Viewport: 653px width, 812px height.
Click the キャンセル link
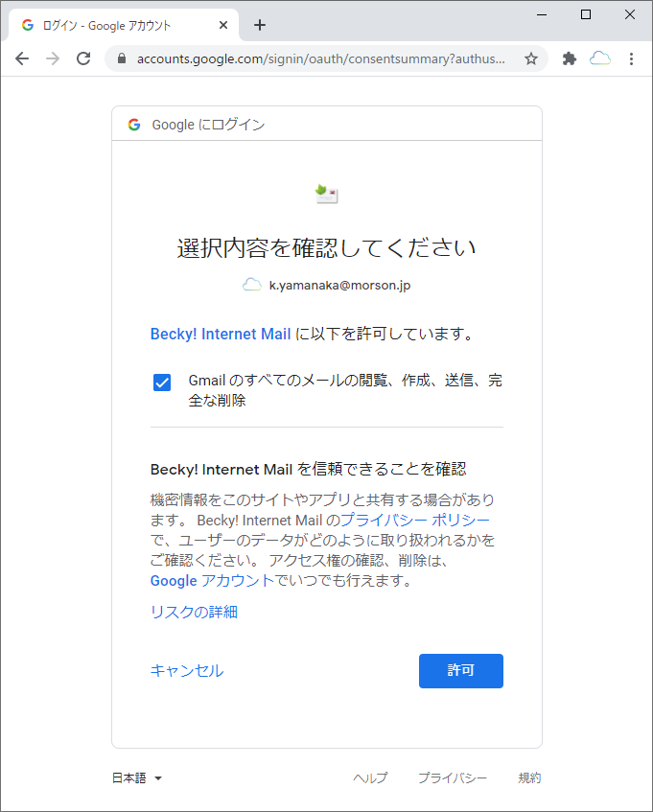click(x=187, y=671)
